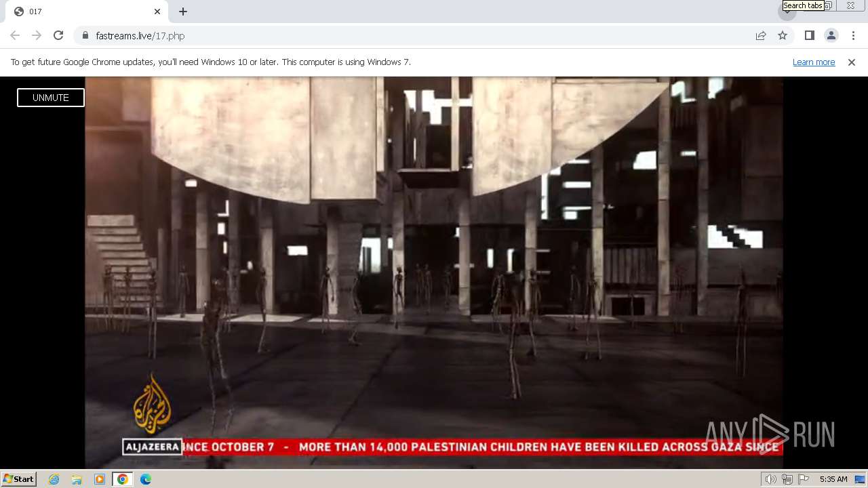Screen dimensions: 868x488
Task: Go forward to the next page
Action: tap(37, 35)
